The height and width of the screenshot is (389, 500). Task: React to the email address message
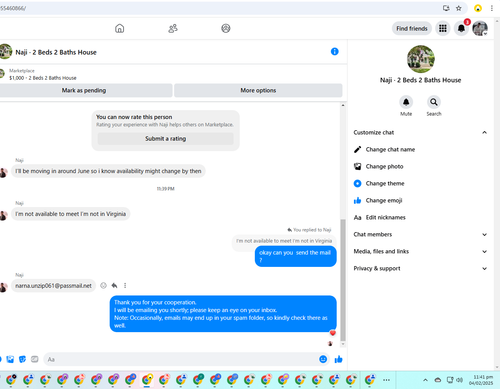[x=103, y=286]
